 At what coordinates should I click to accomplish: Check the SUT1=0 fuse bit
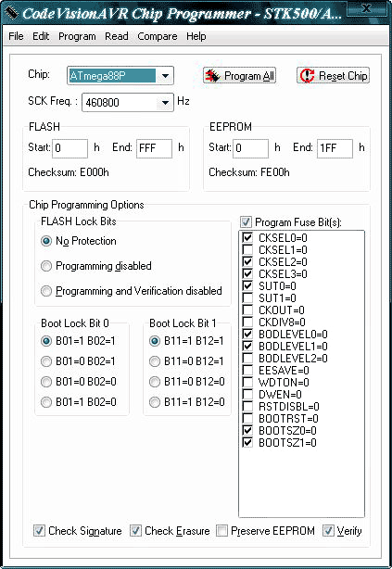(247, 297)
